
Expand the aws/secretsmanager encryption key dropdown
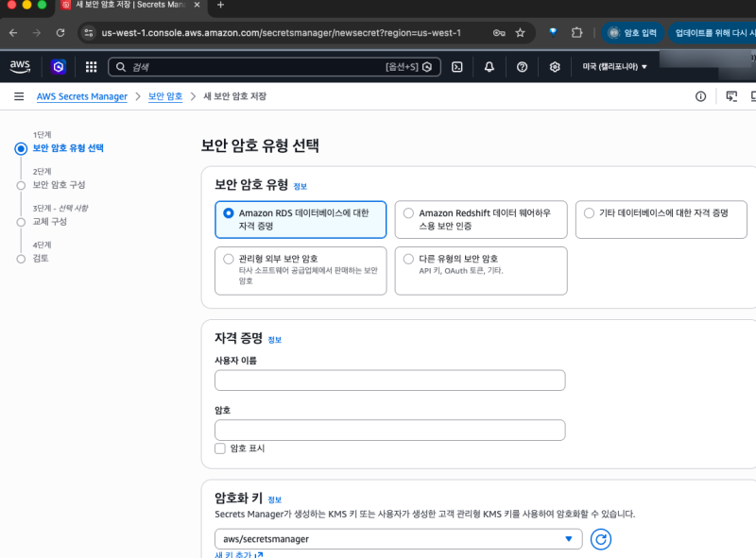(x=397, y=539)
